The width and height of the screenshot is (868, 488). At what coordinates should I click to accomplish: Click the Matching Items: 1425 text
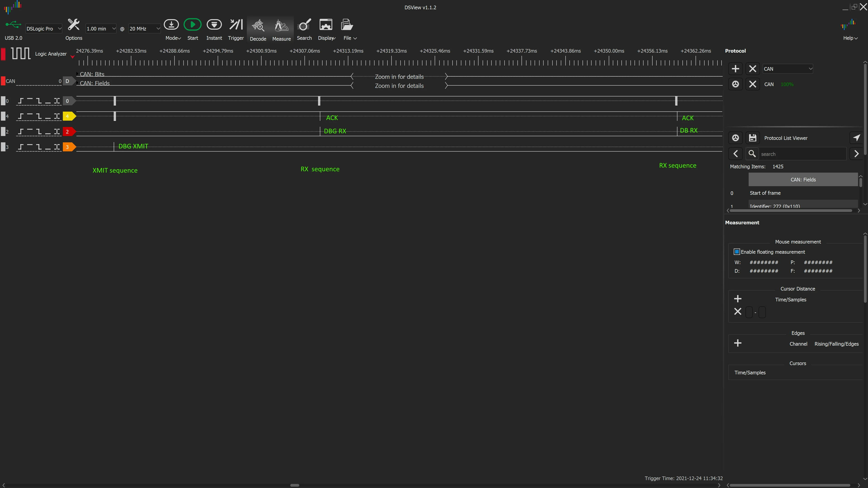tap(757, 166)
